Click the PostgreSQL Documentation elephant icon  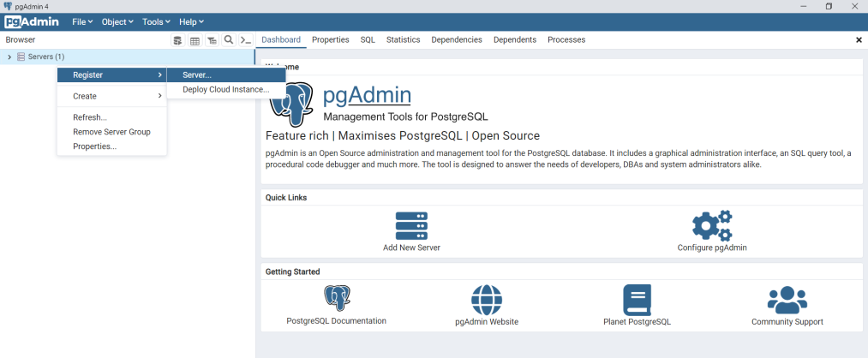(337, 299)
